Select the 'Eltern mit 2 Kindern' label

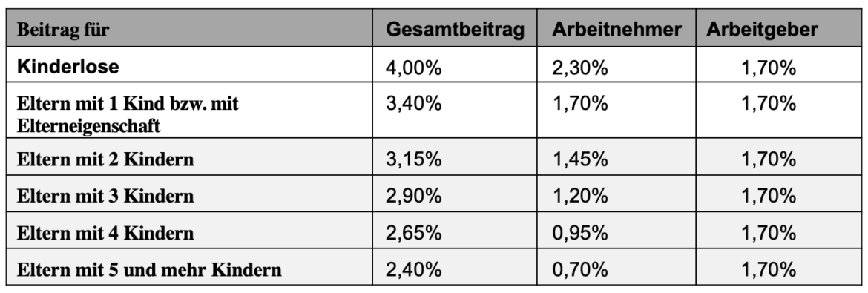(105, 159)
